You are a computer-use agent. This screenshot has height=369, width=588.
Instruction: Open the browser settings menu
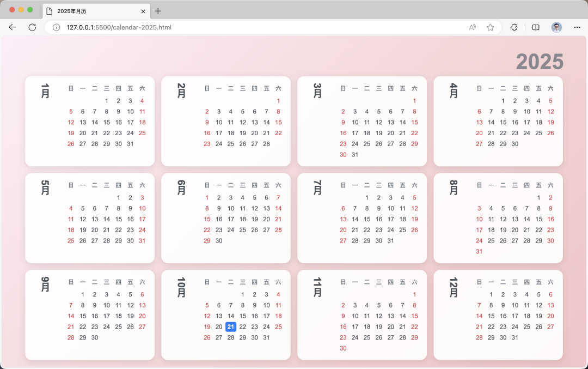[x=577, y=27]
